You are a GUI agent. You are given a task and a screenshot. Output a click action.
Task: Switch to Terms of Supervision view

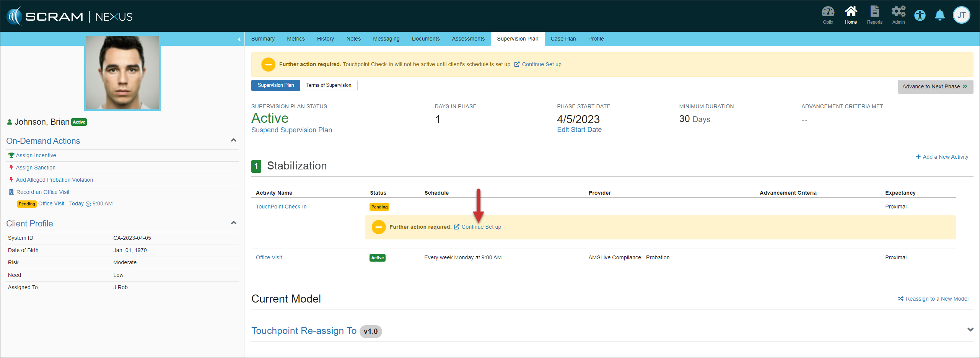point(329,85)
